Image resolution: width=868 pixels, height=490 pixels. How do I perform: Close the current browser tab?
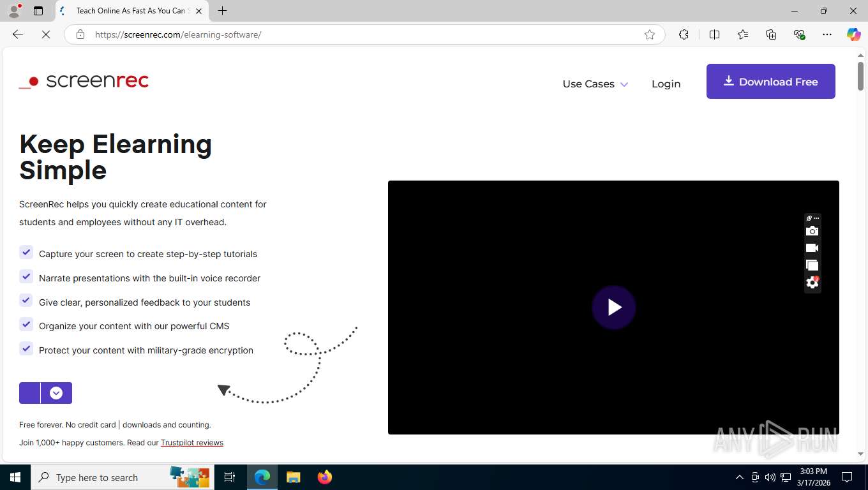tap(198, 11)
